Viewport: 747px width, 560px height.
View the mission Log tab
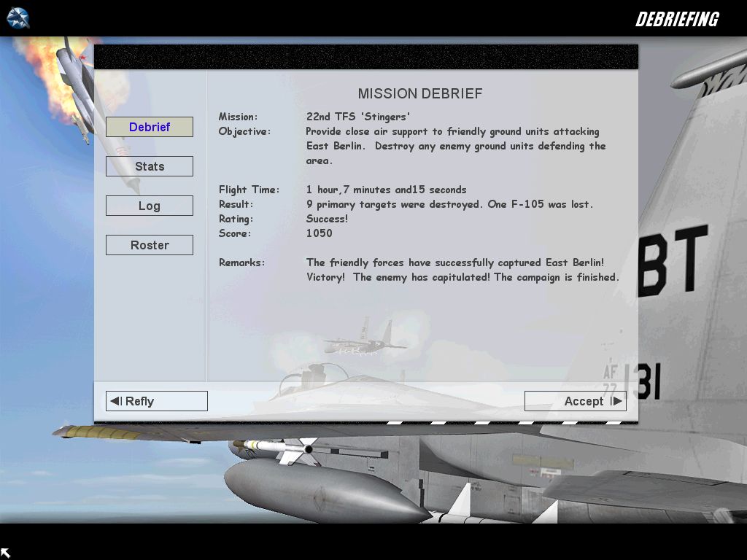(x=149, y=206)
